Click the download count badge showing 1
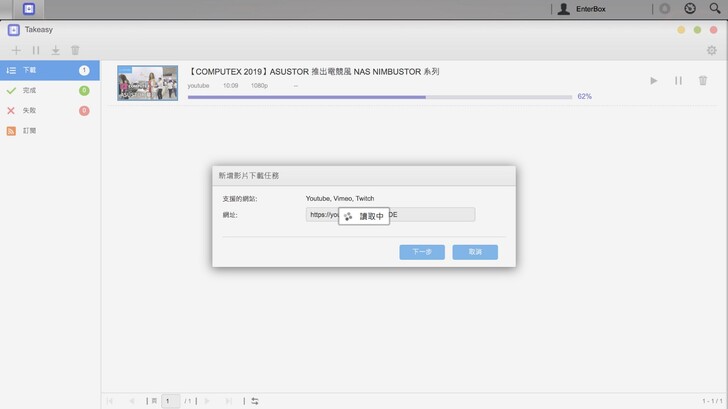This screenshot has width=728, height=409. pyautogui.click(x=84, y=70)
